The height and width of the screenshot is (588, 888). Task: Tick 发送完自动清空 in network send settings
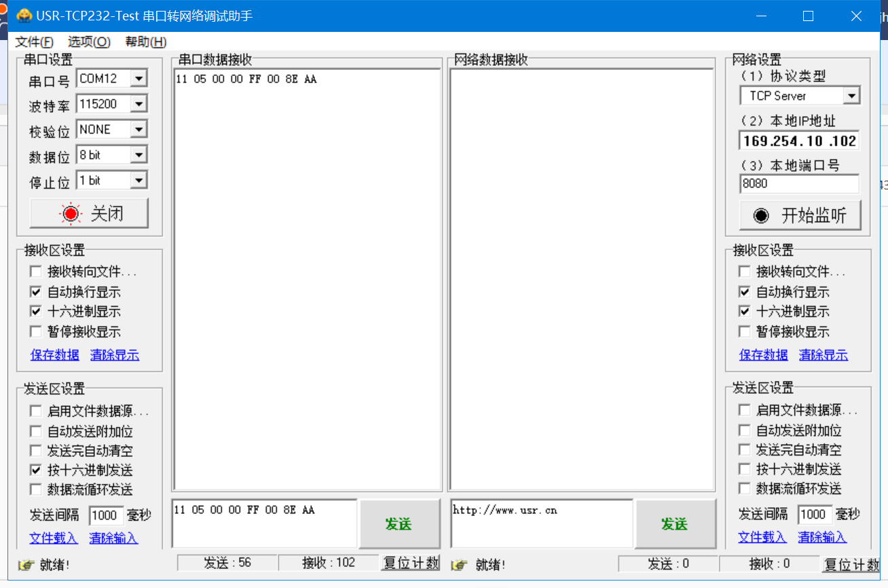pos(745,449)
